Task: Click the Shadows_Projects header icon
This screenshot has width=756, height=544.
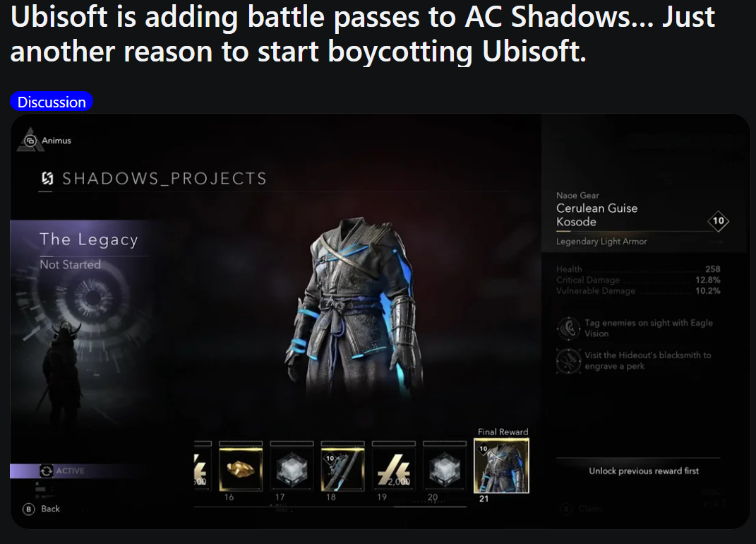Action: pos(47,179)
